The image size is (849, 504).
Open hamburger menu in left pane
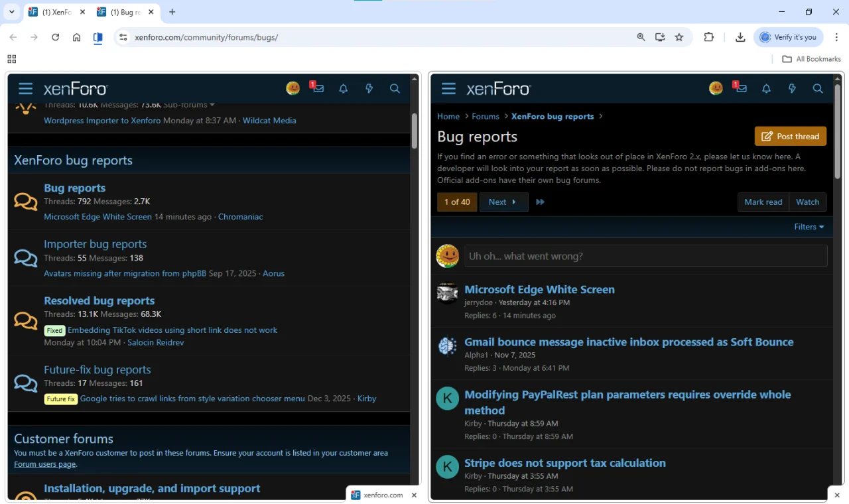pyautogui.click(x=25, y=89)
